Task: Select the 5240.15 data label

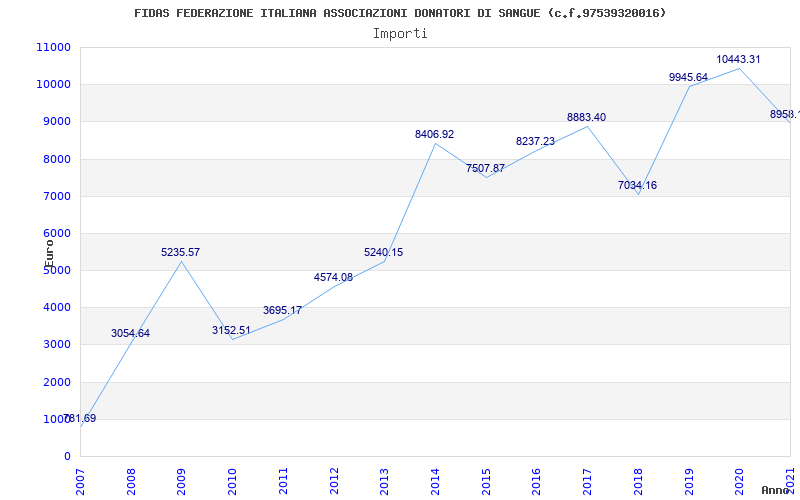Action: pos(383,253)
